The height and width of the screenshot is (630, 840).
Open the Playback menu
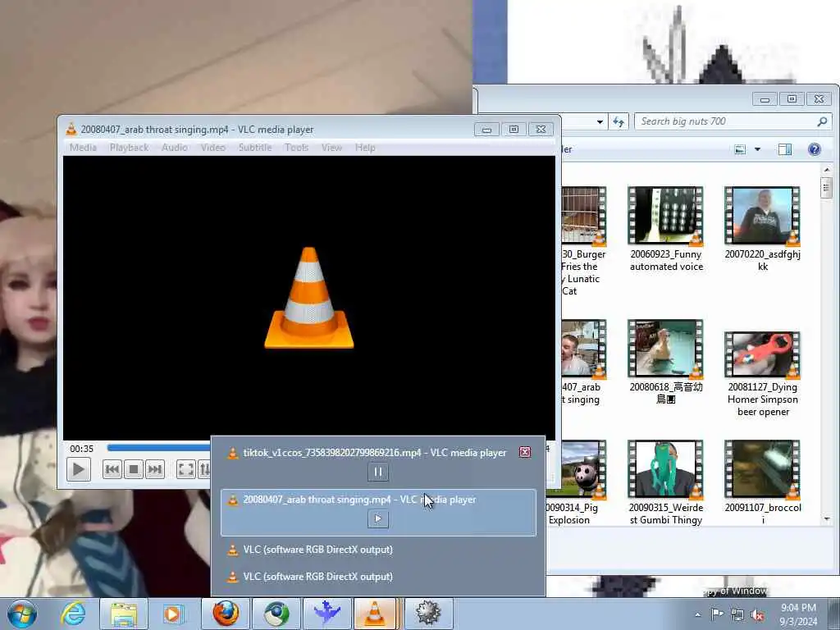(x=129, y=148)
